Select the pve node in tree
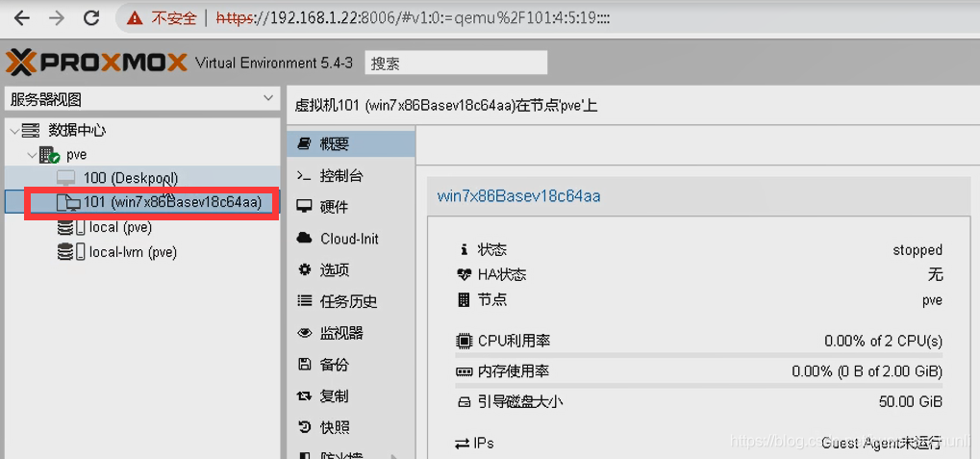 (x=76, y=155)
